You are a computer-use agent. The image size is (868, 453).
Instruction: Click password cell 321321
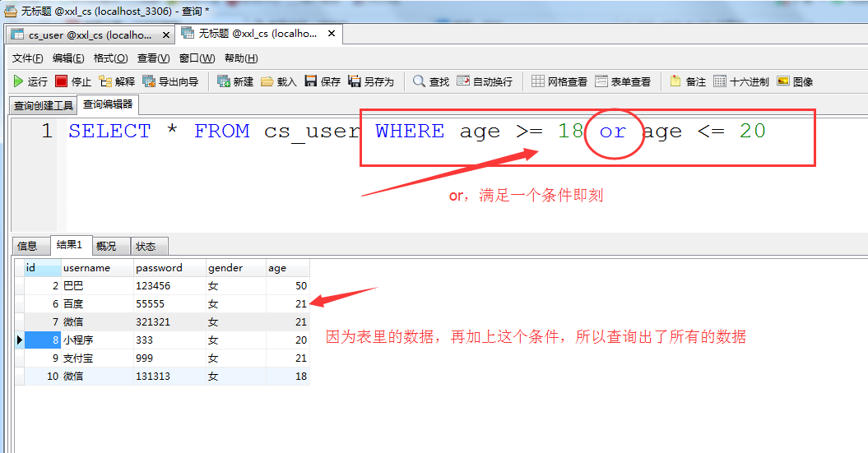[x=170, y=322]
